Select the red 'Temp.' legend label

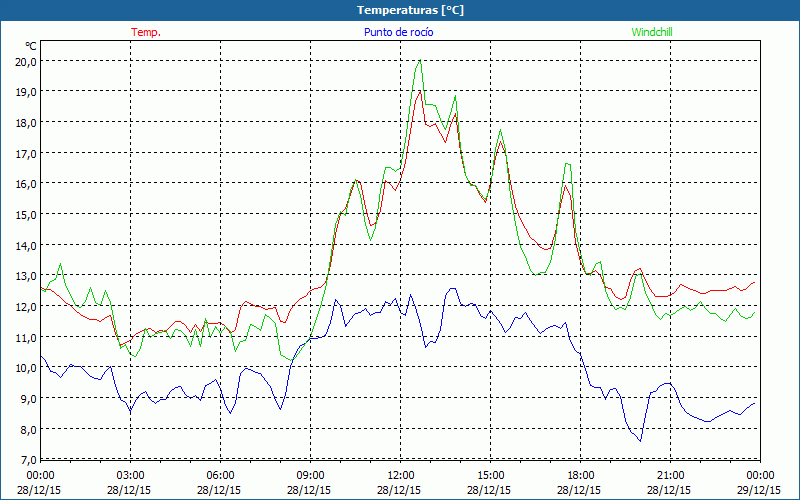pos(146,32)
